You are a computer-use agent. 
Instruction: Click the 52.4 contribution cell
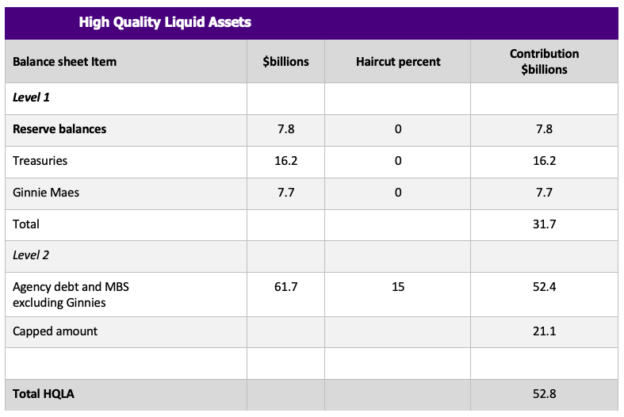pos(544,288)
